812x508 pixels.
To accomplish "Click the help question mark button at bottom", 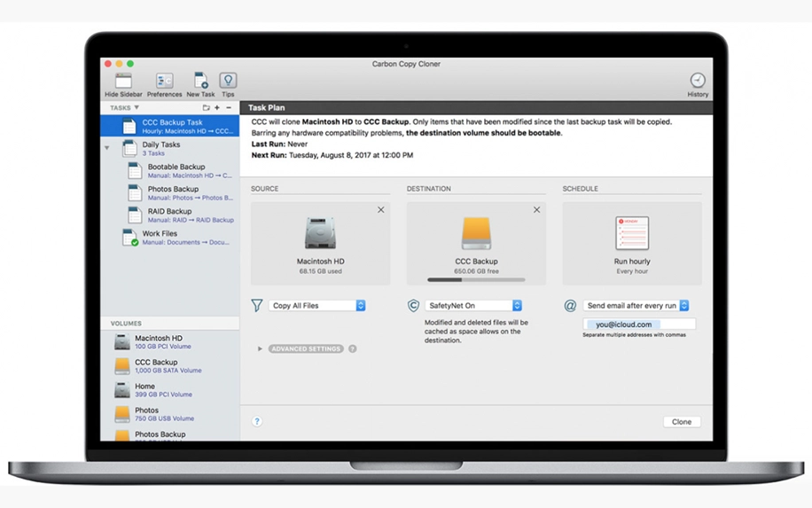I will point(257,421).
